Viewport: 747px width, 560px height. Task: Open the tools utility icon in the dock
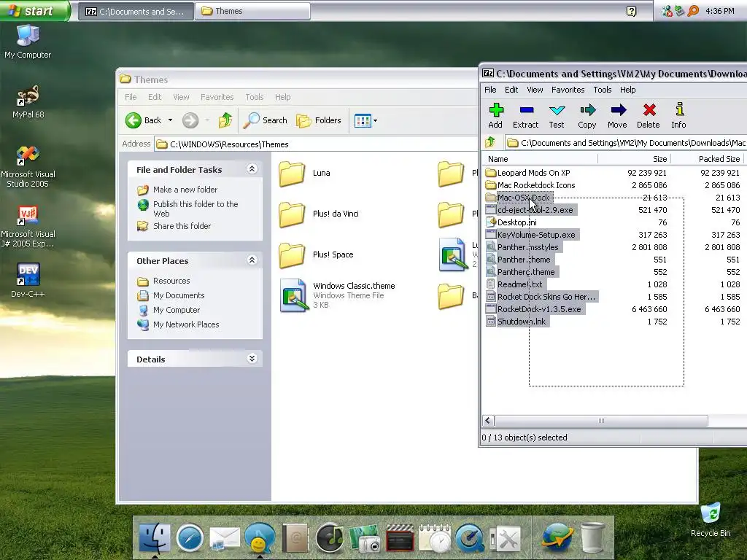pyautogui.click(x=506, y=539)
